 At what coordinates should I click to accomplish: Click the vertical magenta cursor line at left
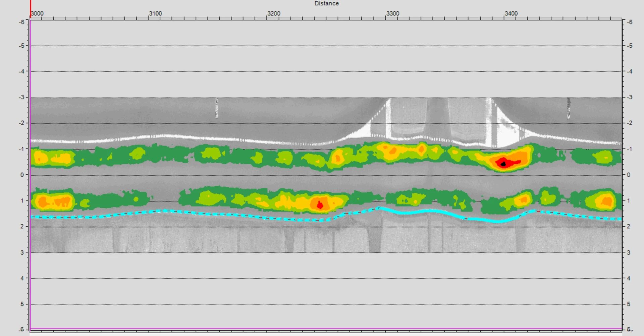pyautogui.click(x=30, y=168)
